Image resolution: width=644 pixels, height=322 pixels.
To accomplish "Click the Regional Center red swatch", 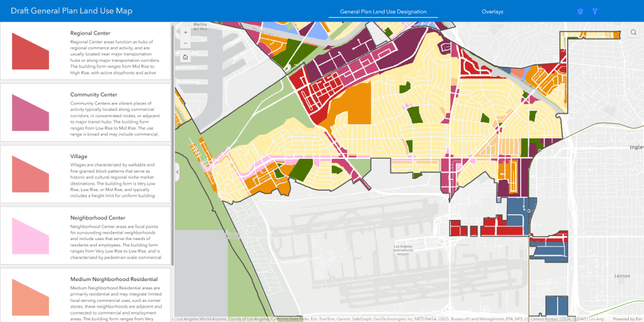I will pos(30,51).
